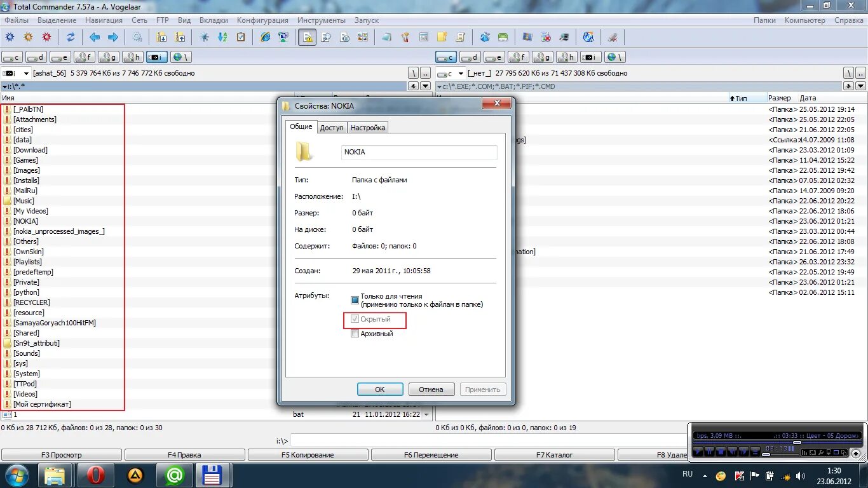Image resolution: width=868 pixels, height=488 pixels.
Task: Switch to the Настройка tab
Action: coord(368,128)
